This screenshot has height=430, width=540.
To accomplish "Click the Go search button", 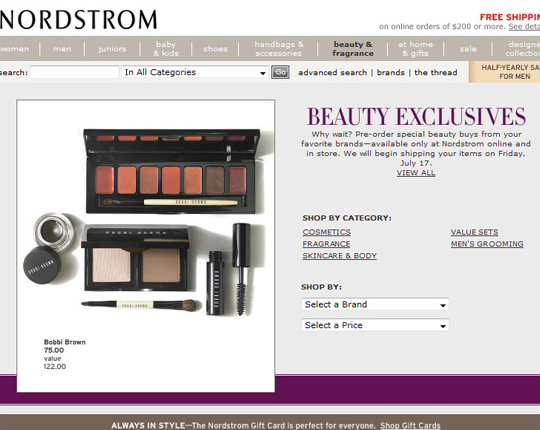I will (280, 72).
